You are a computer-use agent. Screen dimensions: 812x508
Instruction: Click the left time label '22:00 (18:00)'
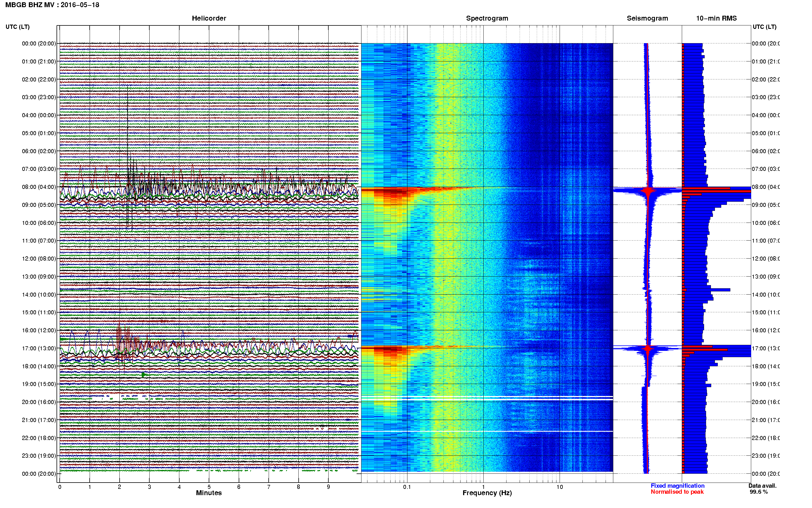(x=39, y=438)
